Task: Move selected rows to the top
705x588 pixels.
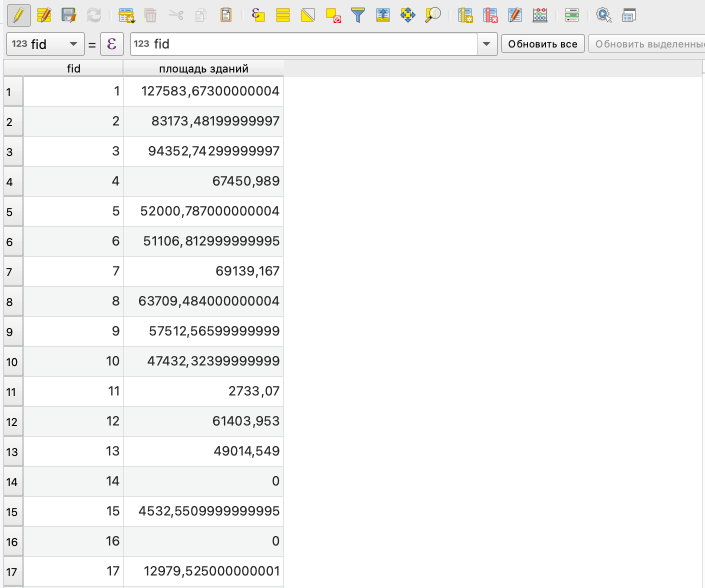Action: click(383, 15)
